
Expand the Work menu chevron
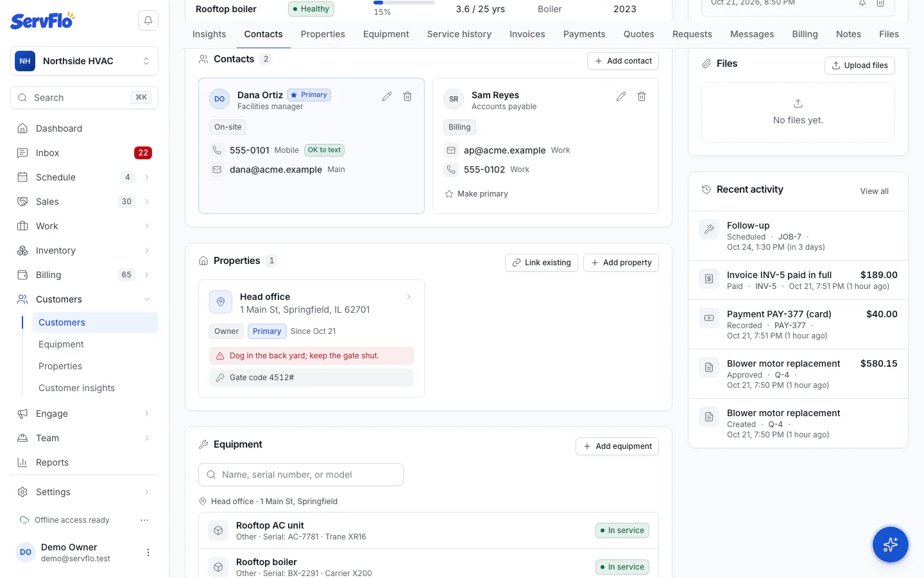pyautogui.click(x=147, y=226)
